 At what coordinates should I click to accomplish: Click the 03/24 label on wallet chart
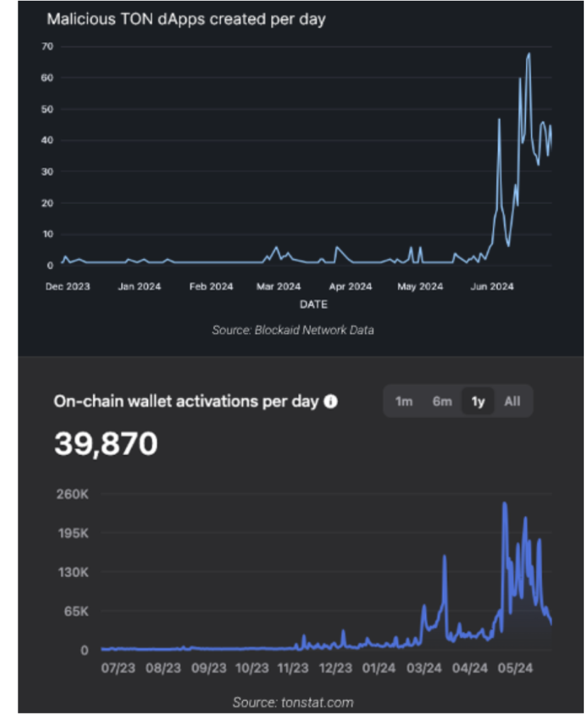coord(424,668)
